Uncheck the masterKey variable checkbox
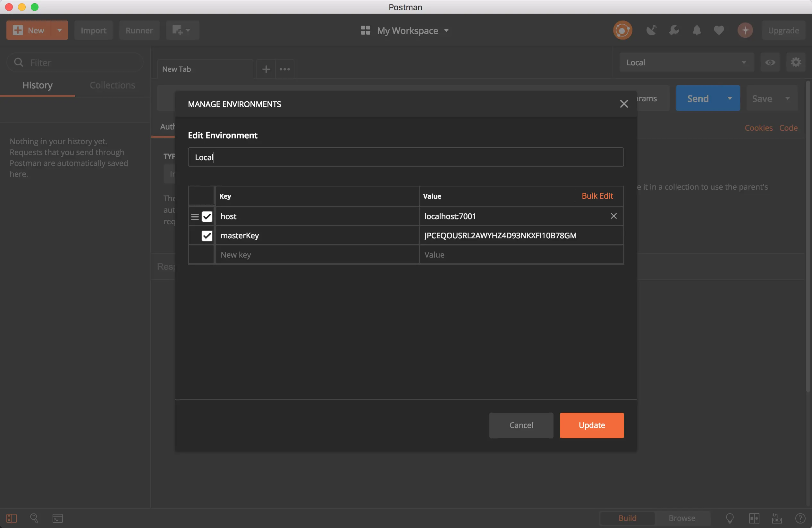812x528 pixels. (x=207, y=235)
